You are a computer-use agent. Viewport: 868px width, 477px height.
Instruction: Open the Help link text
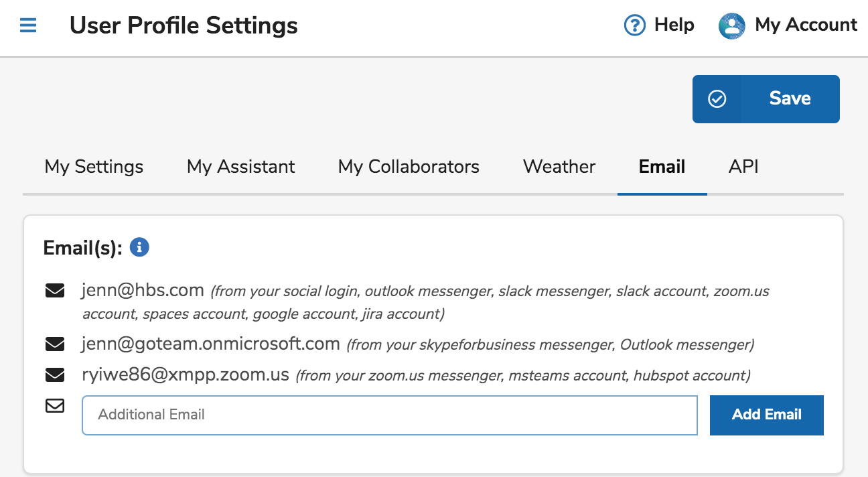tap(674, 25)
